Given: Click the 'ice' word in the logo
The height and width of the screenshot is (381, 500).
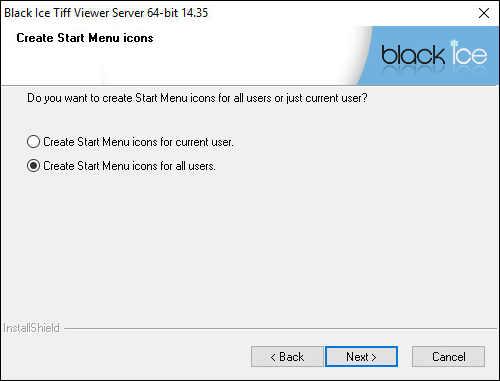Looking at the screenshot, I should pos(469,53).
